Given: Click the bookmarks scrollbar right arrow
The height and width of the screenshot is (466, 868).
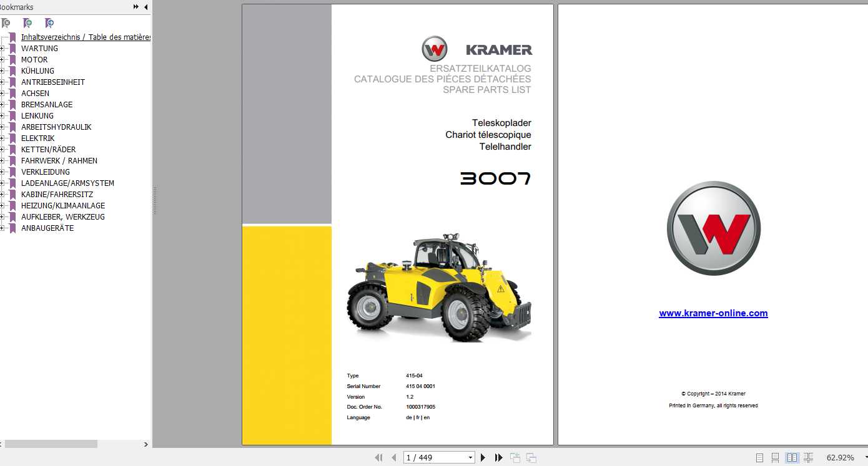Looking at the screenshot, I should point(146,444).
